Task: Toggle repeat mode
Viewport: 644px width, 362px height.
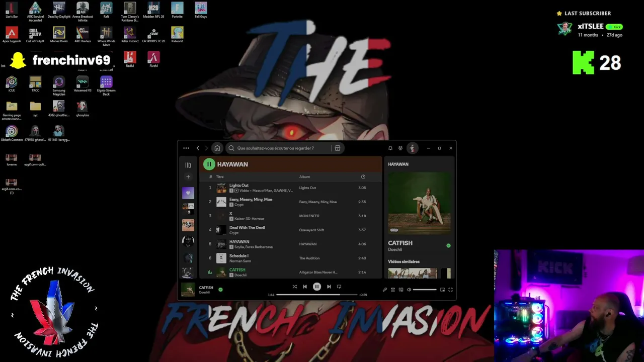Action: tap(339, 287)
